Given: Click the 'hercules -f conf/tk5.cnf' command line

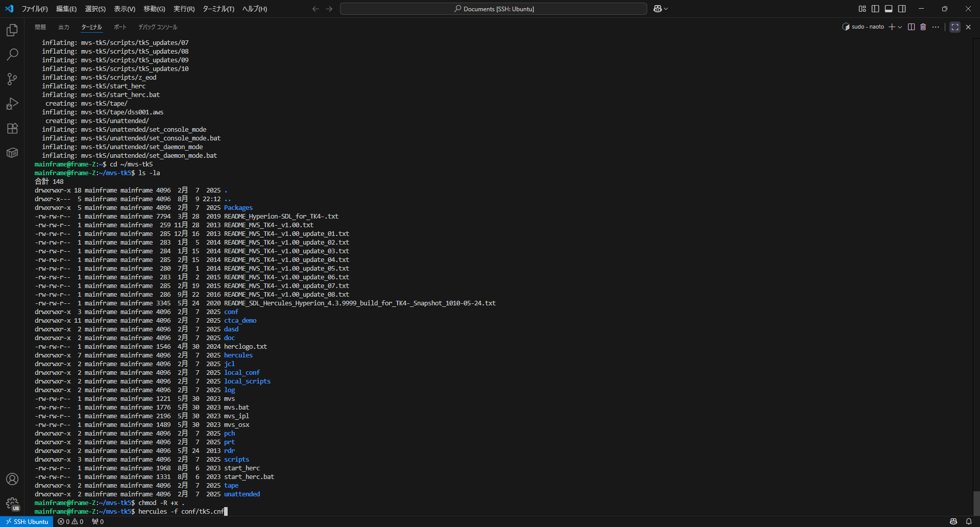Looking at the screenshot, I should click(181, 511).
